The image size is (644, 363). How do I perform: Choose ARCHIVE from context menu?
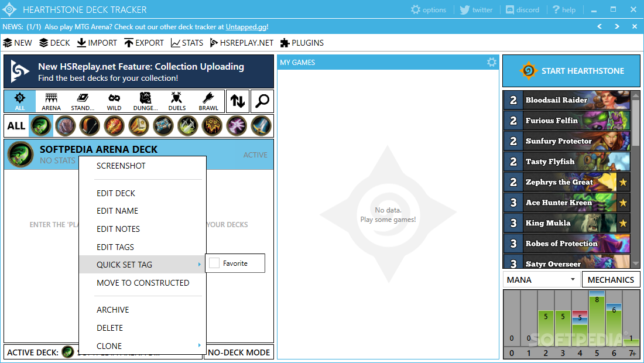142,310
